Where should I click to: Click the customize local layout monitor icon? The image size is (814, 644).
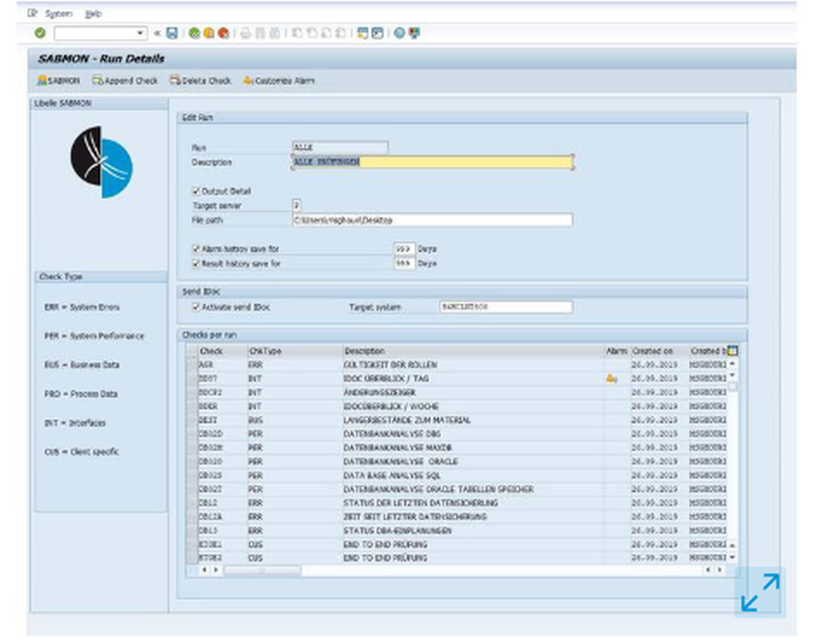point(414,33)
